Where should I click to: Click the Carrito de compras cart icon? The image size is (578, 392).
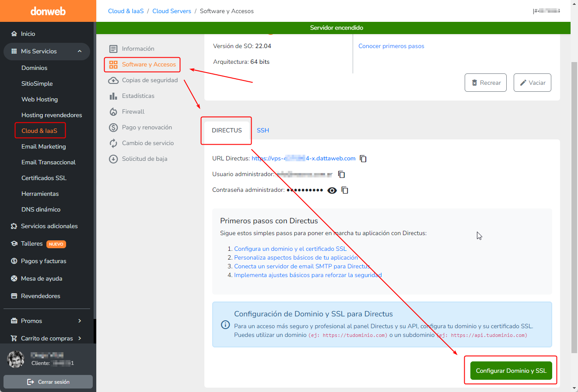click(x=14, y=338)
